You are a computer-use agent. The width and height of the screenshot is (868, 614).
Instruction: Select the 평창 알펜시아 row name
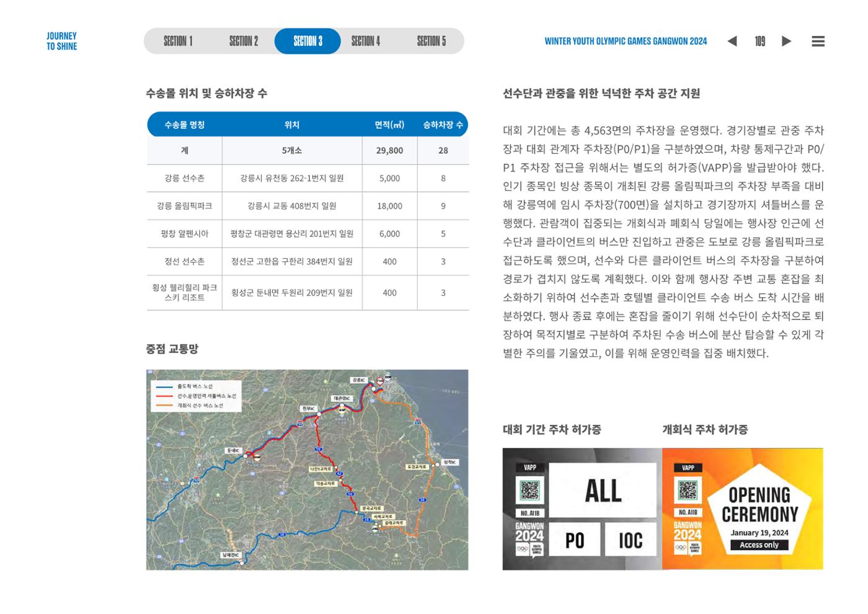[184, 234]
